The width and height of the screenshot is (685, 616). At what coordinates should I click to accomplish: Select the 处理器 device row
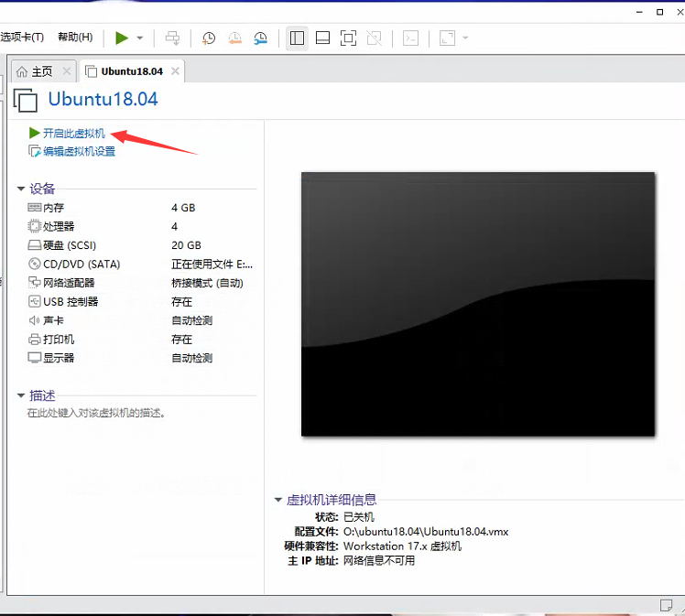point(140,226)
